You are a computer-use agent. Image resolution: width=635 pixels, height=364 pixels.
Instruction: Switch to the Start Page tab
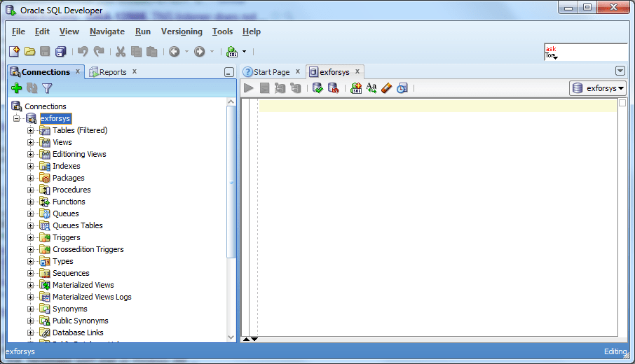pyautogui.click(x=267, y=72)
